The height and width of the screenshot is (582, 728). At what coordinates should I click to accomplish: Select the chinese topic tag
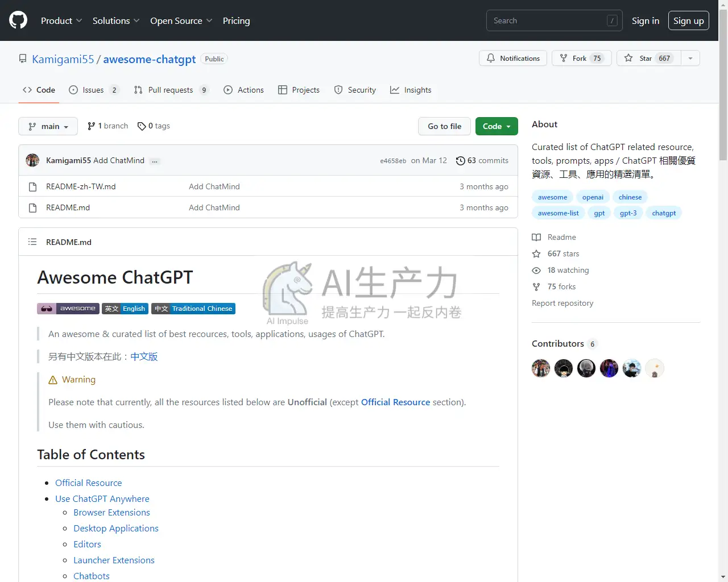630,197
